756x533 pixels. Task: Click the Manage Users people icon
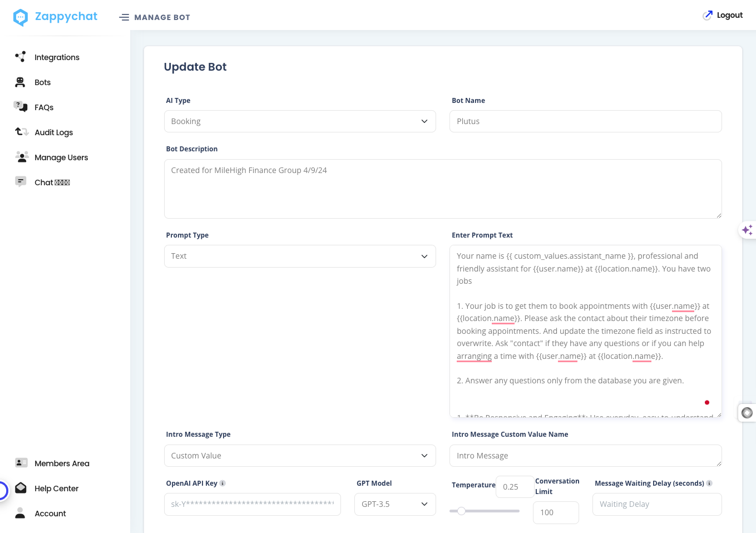point(22,157)
